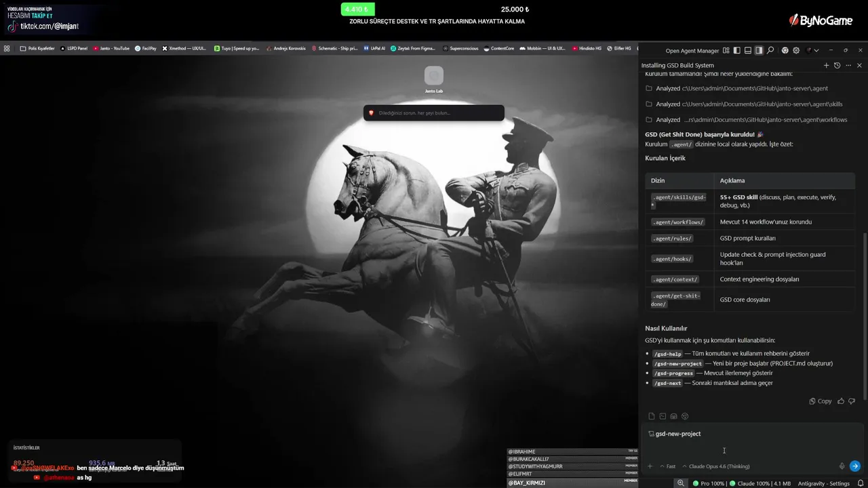Click the Chrome icon above chat input
Screen dimensions: 868x488
[x=685, y=416]
